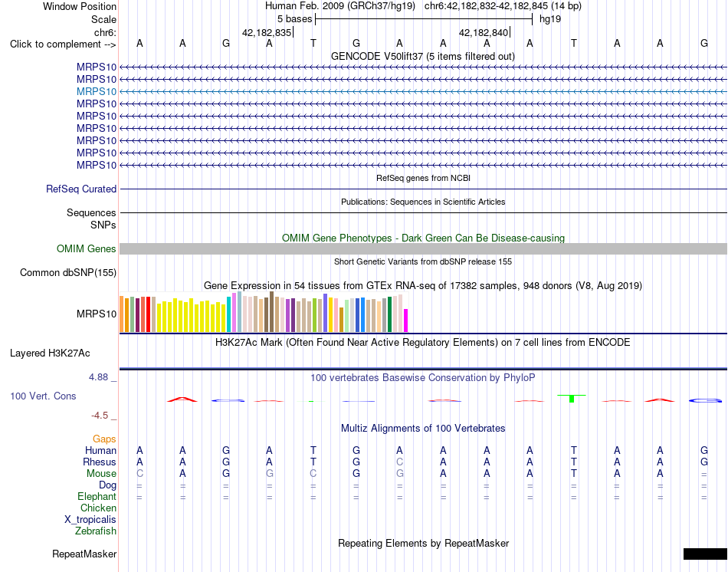Click the 42,182,835 position marker

[x=267, y=32]
